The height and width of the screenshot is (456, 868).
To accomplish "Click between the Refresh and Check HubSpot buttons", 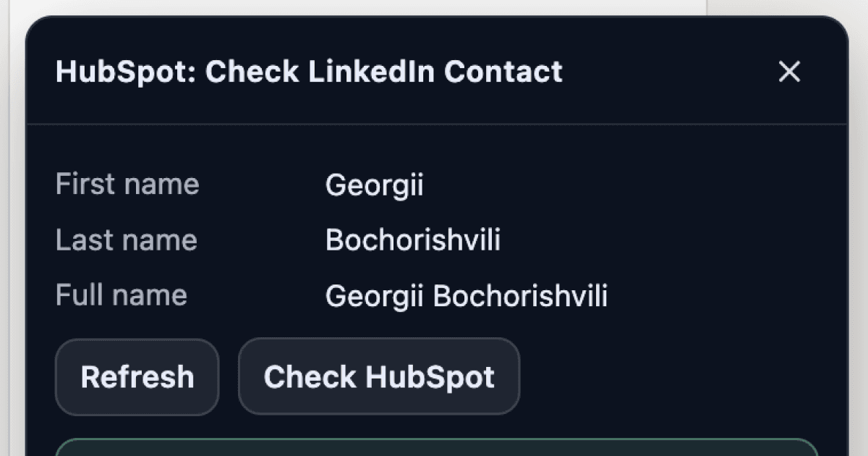I will [228, 376].
